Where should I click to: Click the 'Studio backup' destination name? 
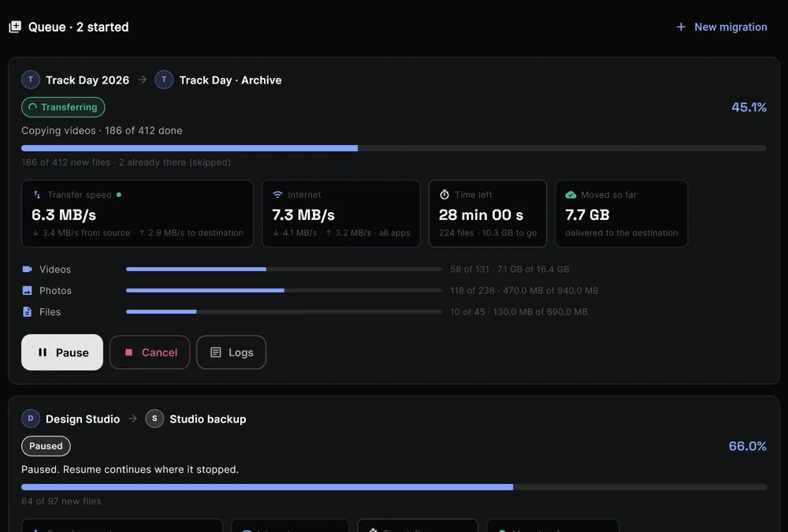(x=208, y=419)
